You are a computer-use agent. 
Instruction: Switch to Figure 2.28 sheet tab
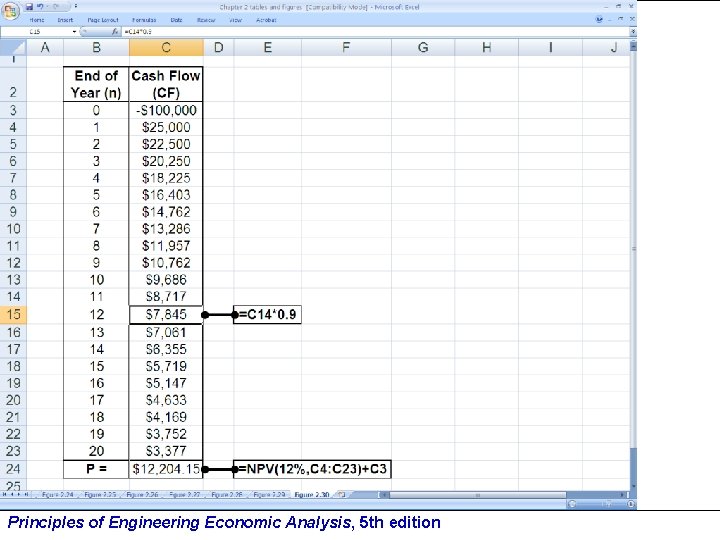226,495
